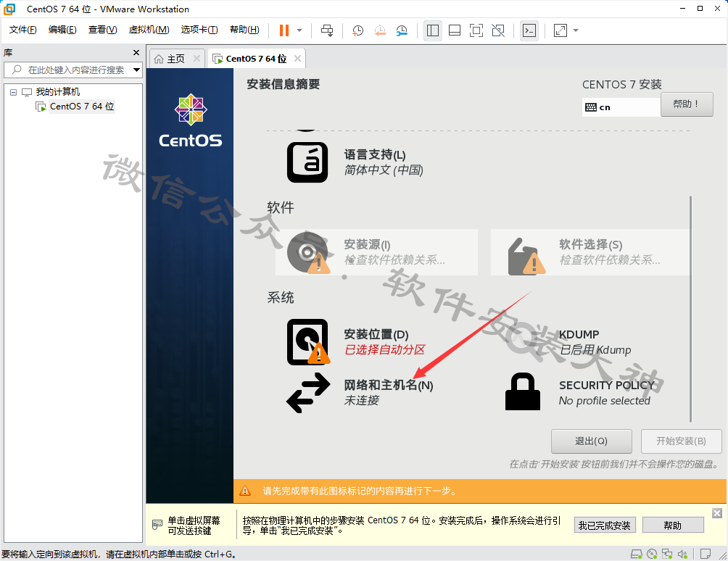Open the KDUMP settings

[x=595, y=342]
